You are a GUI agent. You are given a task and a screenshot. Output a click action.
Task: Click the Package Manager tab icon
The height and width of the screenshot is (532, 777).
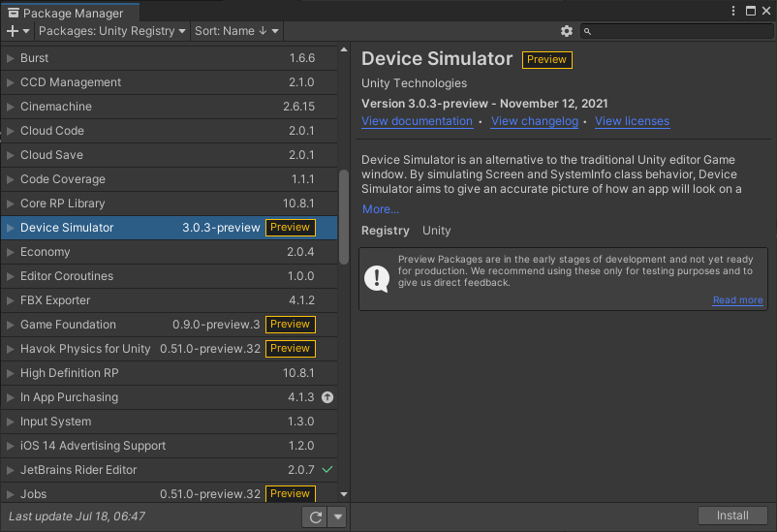coord(14,13)
